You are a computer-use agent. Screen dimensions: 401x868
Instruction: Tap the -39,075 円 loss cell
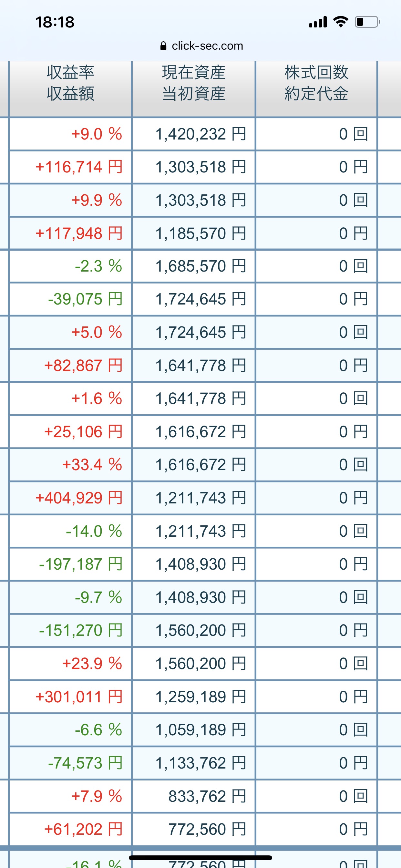point(85,299)
